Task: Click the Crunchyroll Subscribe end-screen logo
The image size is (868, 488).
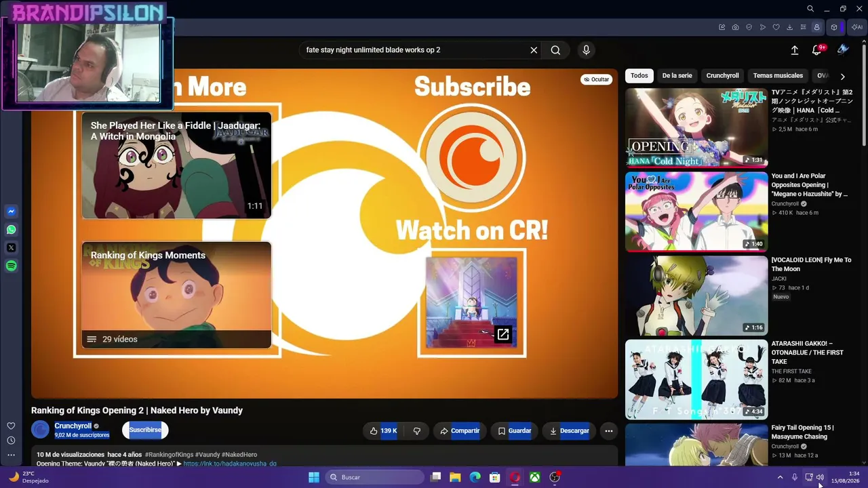Action: [x=471, y=157]
